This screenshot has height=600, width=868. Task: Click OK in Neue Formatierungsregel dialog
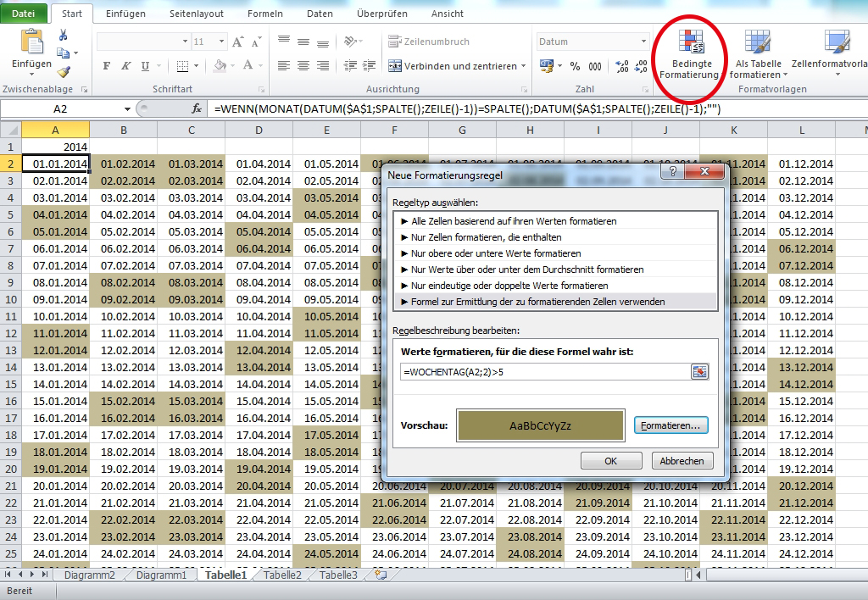point(611,461)
